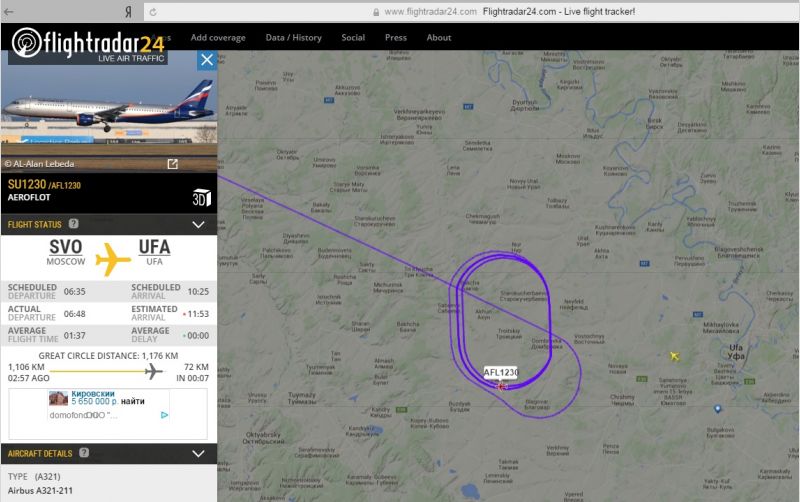800x502 pixels.
Task: Collapse the Flight Status section chevron
Action: pyautogui.click(x=198, y=224)
